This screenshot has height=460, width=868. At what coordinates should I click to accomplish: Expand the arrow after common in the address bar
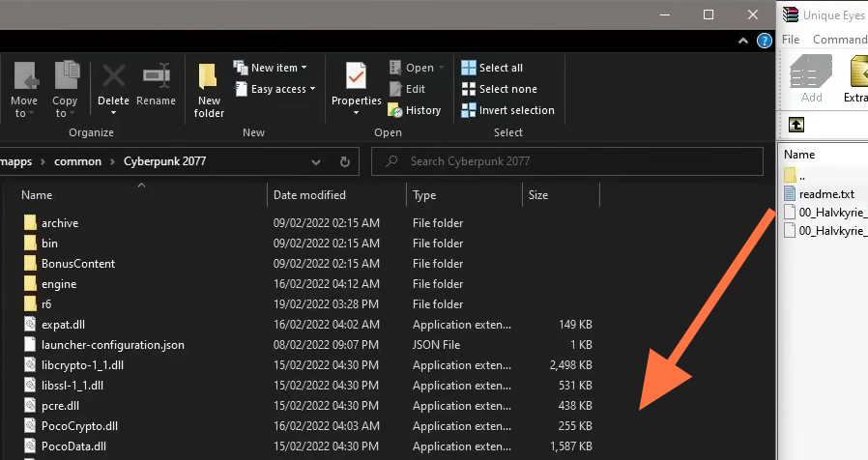(112, 161)
